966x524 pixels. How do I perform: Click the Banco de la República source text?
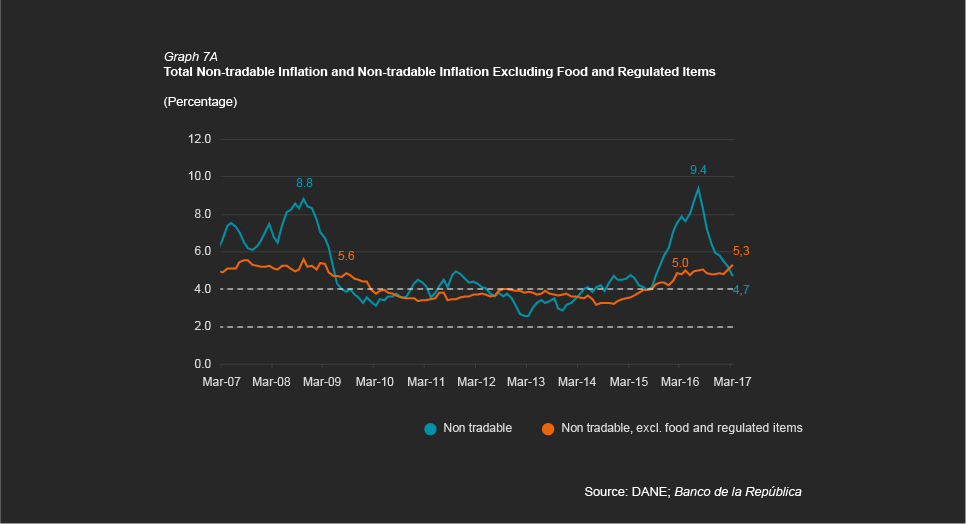738,492
